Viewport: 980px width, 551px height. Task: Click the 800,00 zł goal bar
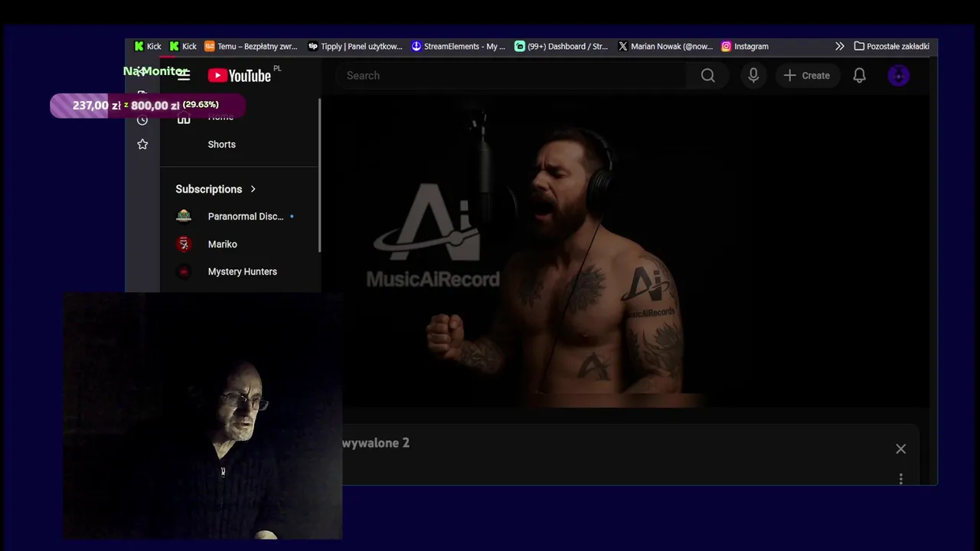[148, 106]
